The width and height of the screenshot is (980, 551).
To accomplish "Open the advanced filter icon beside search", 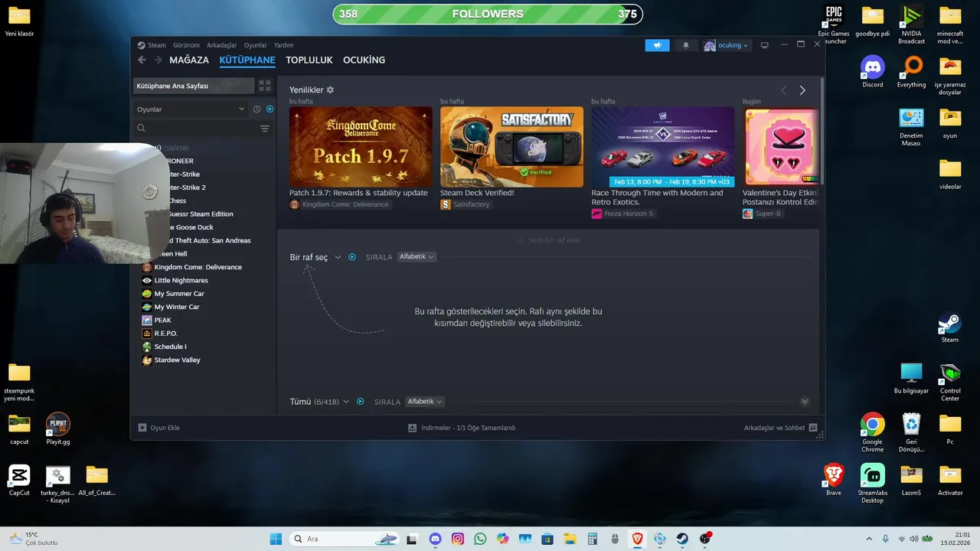I will 265,129.
